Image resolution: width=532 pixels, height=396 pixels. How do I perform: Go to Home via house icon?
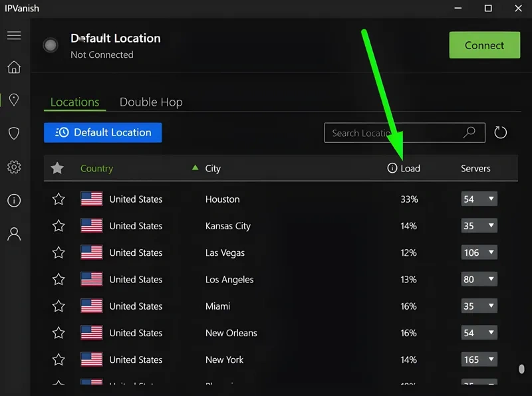[x=14, y=67]
